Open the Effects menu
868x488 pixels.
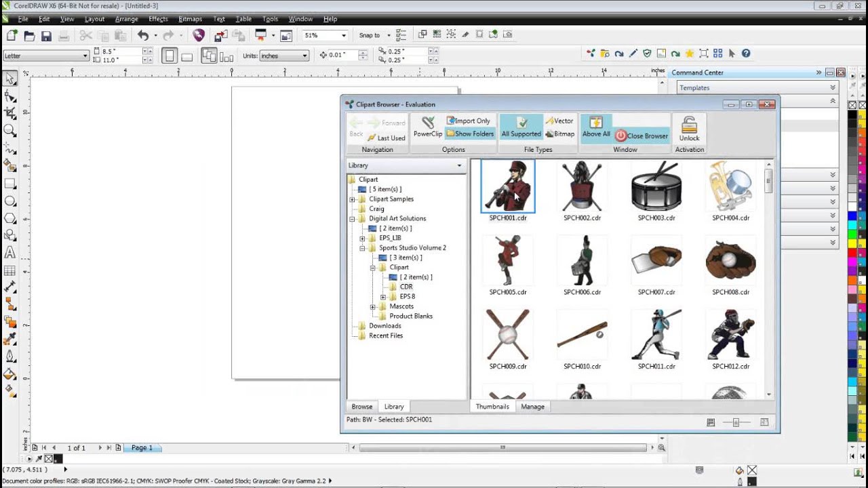pyautogui.click(x=158, y=19)
